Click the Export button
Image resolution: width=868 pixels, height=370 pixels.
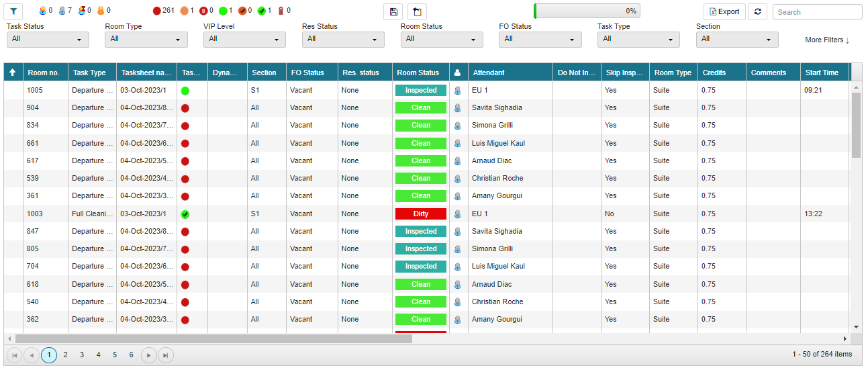point(724,11)
